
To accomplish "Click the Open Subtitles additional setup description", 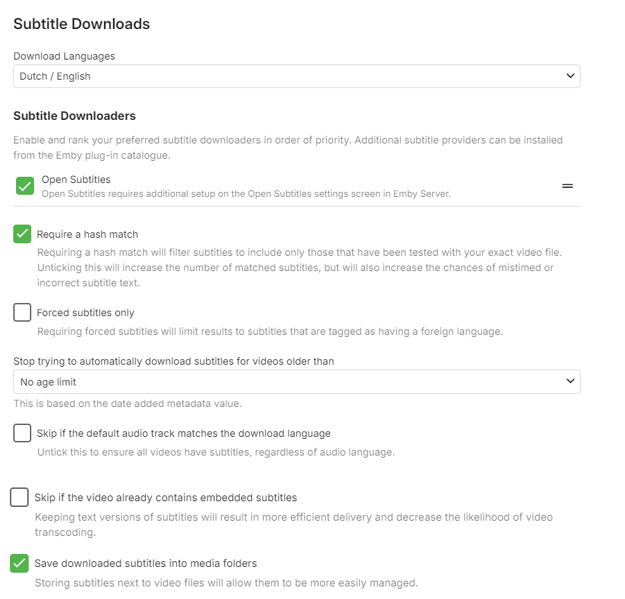I will (246, 193).
